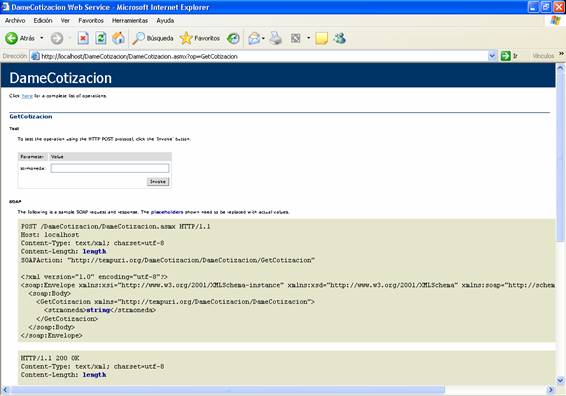Open the Favoritos menu in menu bar

[91, 21]
